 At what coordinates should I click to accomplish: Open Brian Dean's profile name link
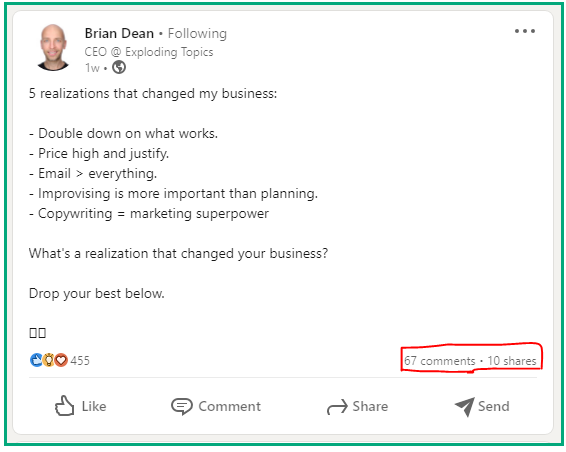pyautogui.click(x=119, y=34)
